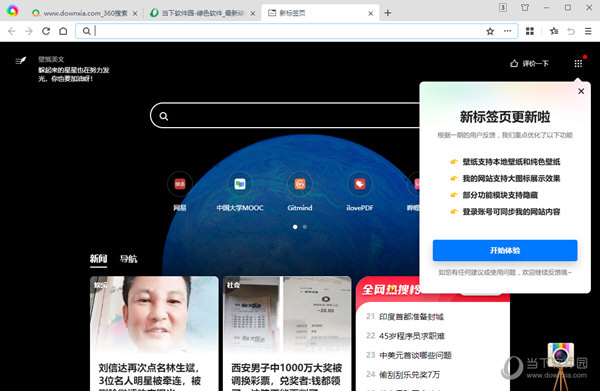The width and height of the screenshot is (600, 391).
Task: Open the 西安男子中1000万大奖 news thumbnail
Action: point(287,315)
